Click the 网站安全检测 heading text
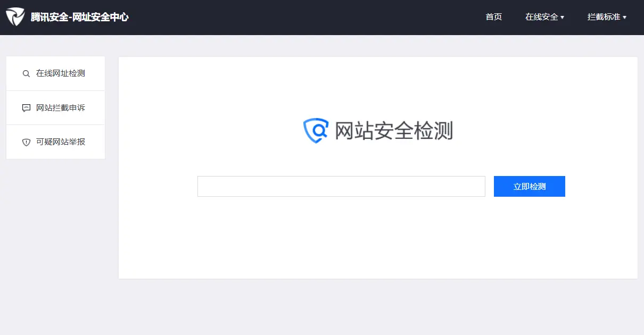Screen dimensions: 644x335 [x=394, y=131]
